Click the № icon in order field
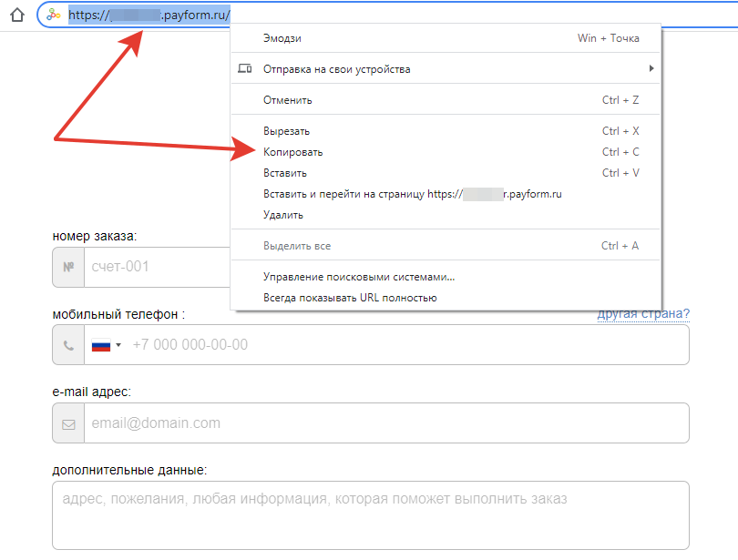 pyautogui.click(x=68, y=267)
